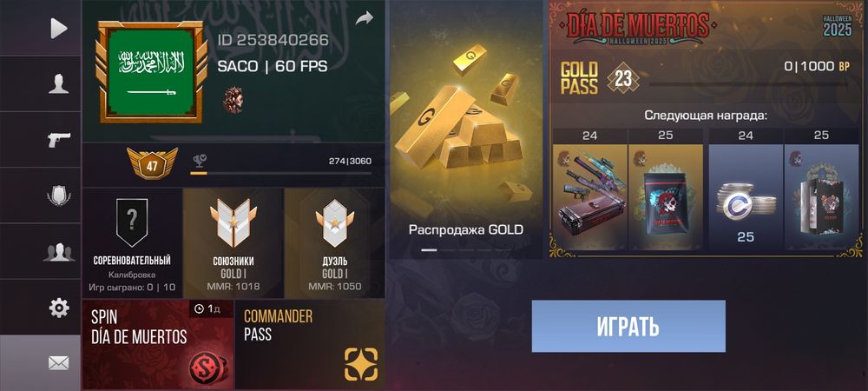This screenshot has height=391, width=868.
Task: Open the settings gear icon
Action: (59, 308)
